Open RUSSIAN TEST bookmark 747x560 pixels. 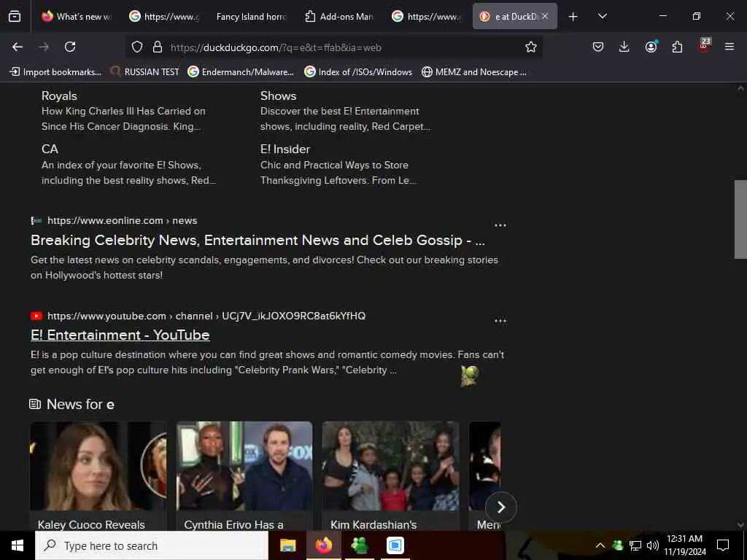point(145,72)
